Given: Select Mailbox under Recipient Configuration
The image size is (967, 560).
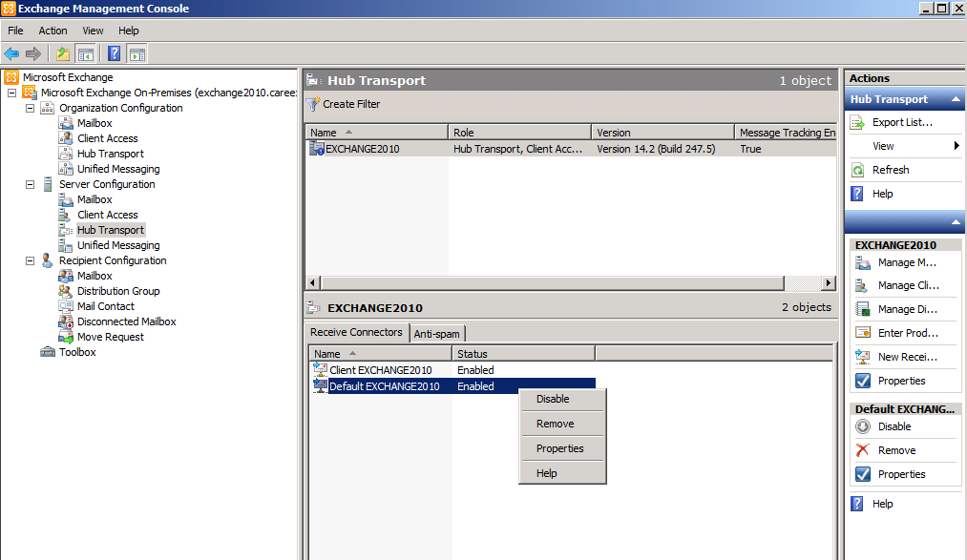Looking at the screenshot, I should 95,276.
